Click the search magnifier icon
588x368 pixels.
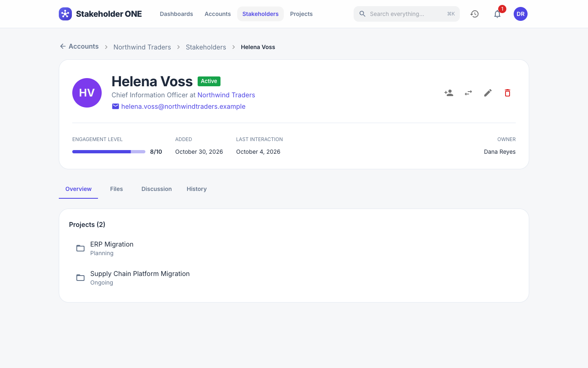(x=362, y=14)
